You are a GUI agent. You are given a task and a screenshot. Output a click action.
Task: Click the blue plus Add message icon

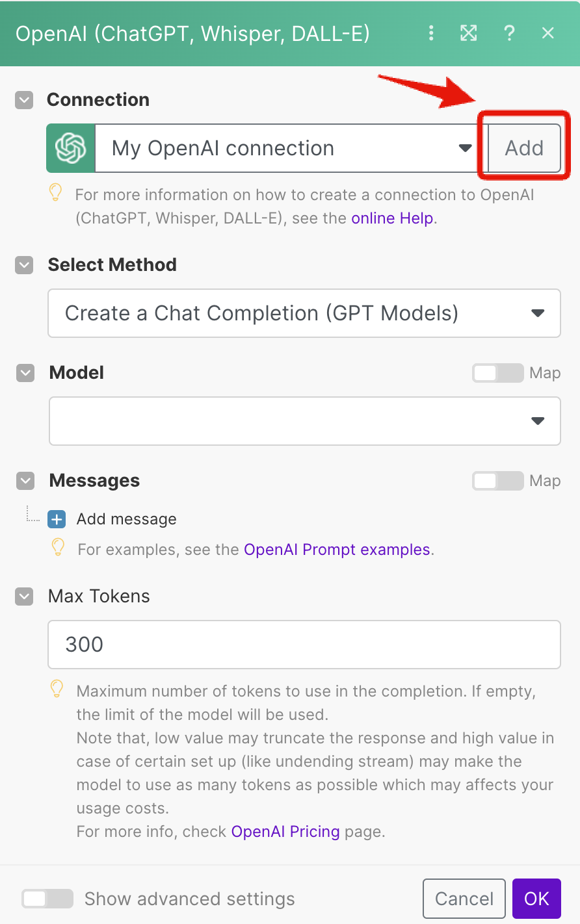(57, 519)
